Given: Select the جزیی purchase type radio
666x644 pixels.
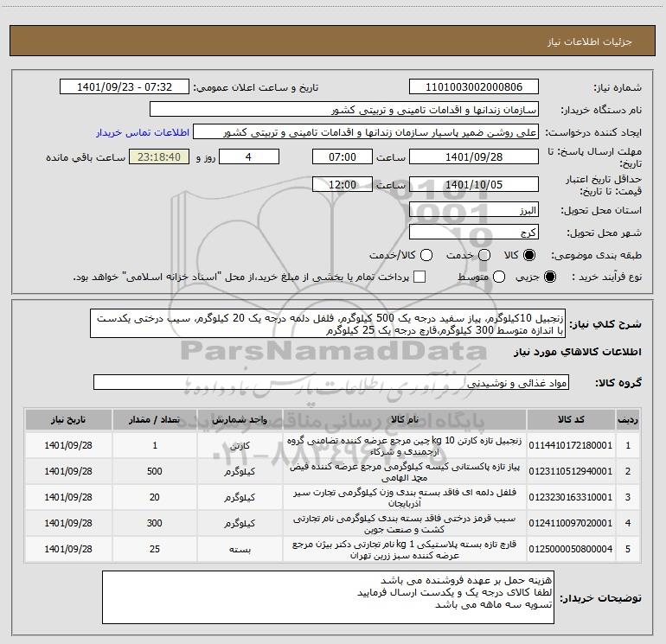Looking at the screenshot, I should [549, 277].
